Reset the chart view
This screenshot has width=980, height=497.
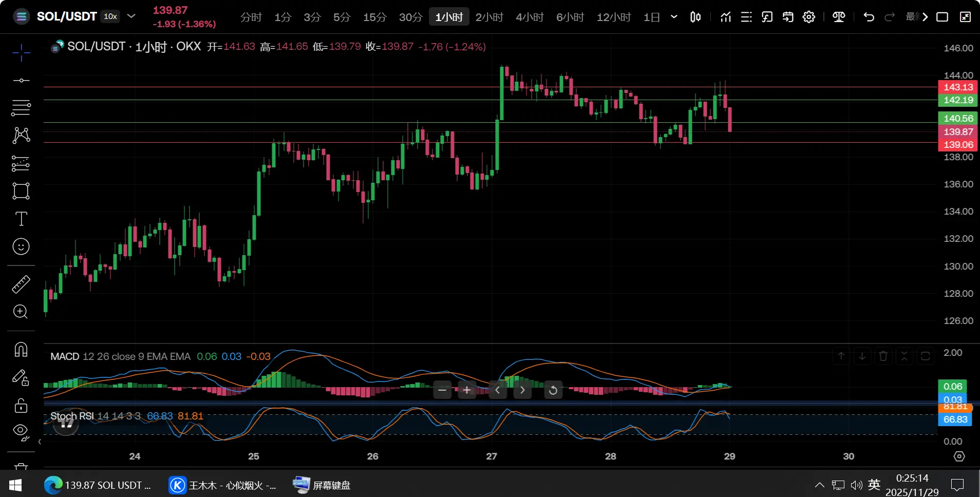tap(553, 390)
